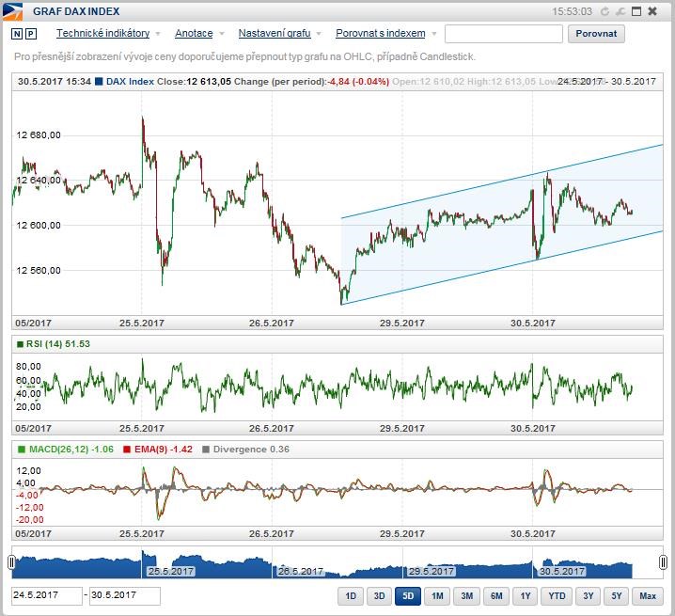Expand arrow next to Anotace
The image size is (675, 616).
pyautogui.click(x=221, y=34)
